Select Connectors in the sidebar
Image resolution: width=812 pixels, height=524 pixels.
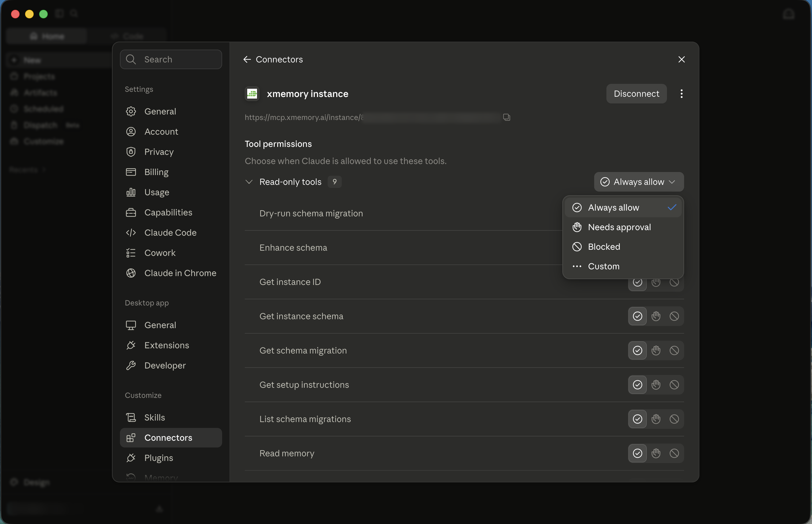point(171,438)
